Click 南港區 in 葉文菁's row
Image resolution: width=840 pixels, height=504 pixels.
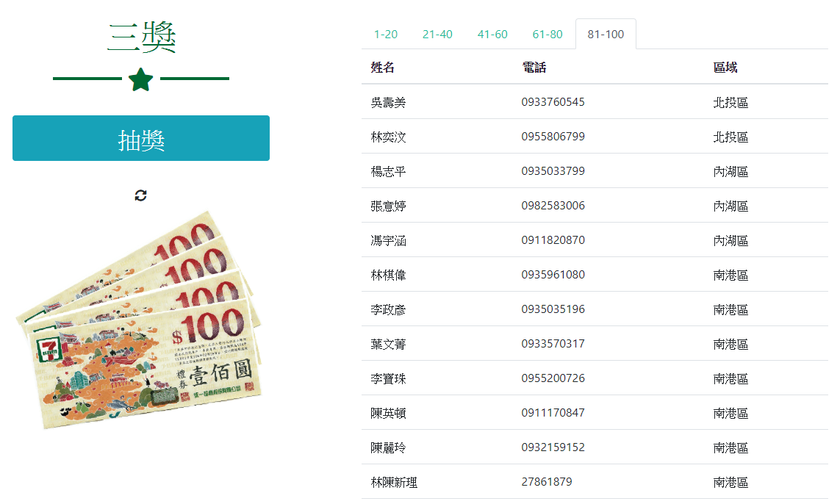tap(730, 345)
